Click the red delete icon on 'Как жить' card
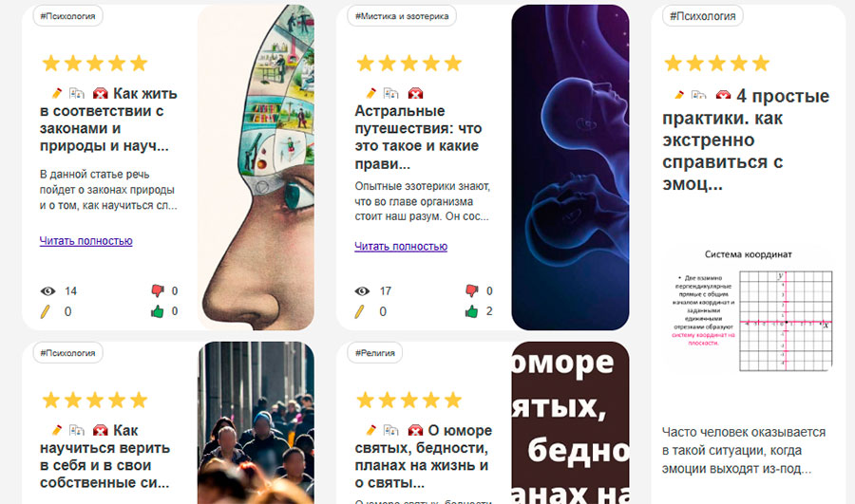 (x=101, y=94)
